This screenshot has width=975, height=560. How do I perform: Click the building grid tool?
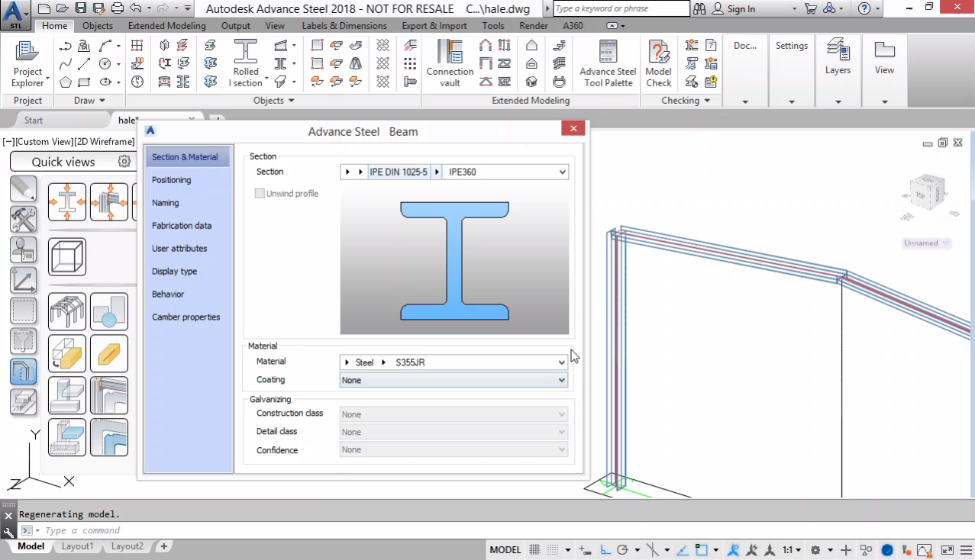(x=137, y=47)
